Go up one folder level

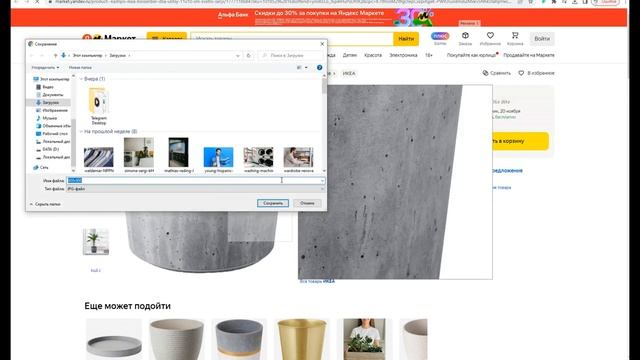(55, 56)
